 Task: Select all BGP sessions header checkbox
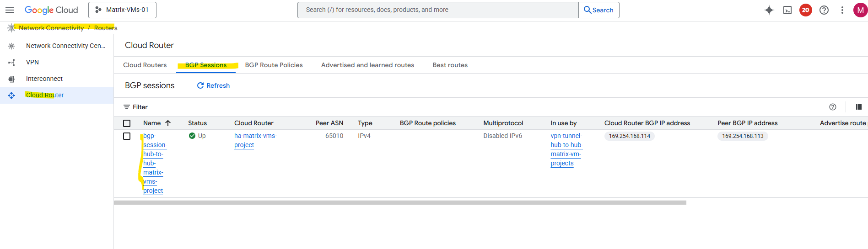(127, 123)
